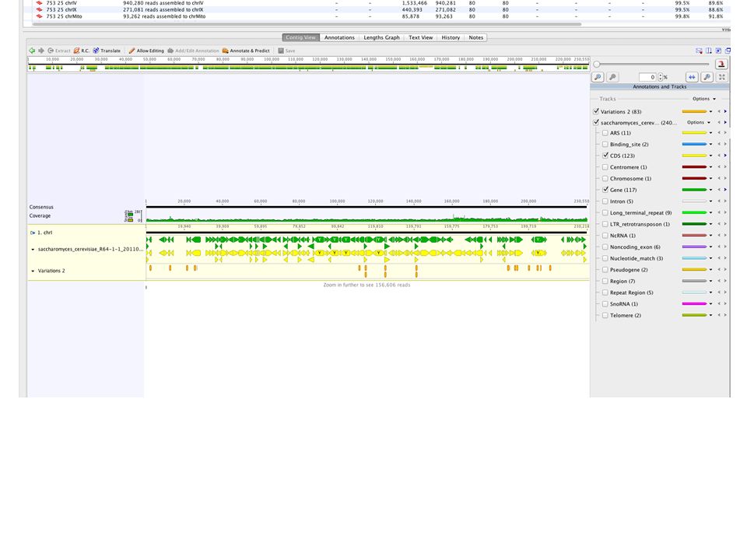Click the red icon of the chrIX row
Image resolution: width=747 pixels, height=560 pixels.
(x=40, y=9)
